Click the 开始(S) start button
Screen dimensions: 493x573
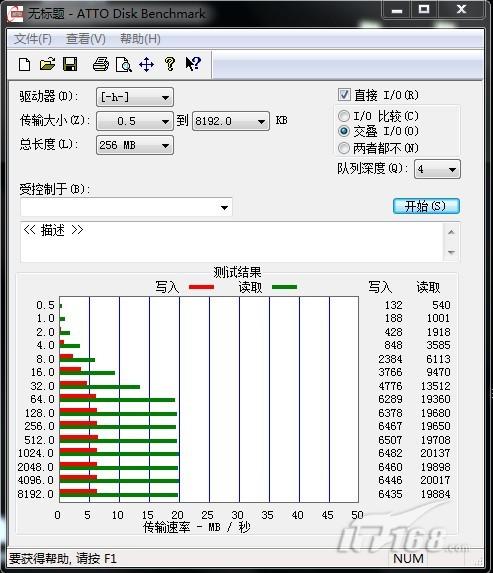[426, 206]
